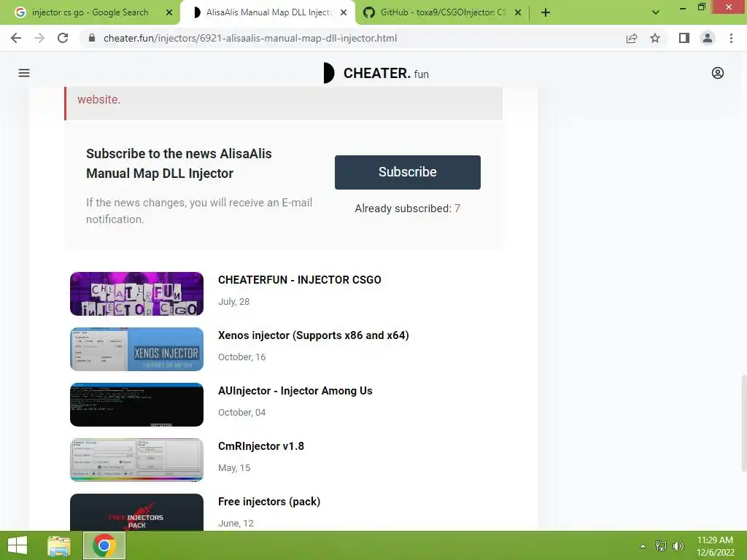747x560 pixels.
Task: Select the AlisaAlis Manual Map DLL Injector tab
Action: tap(268, 12)
